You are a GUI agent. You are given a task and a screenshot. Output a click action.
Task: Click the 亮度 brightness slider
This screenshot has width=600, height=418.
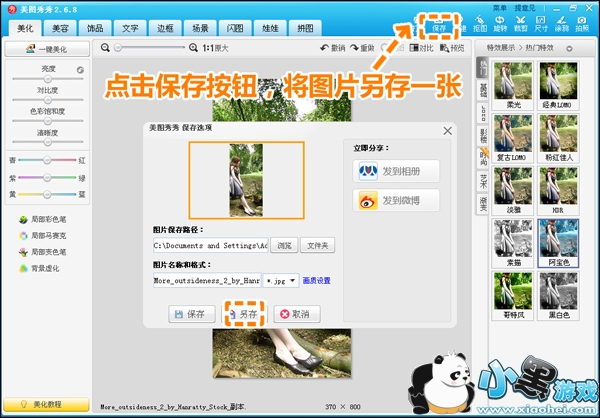[x=47, y=79]
